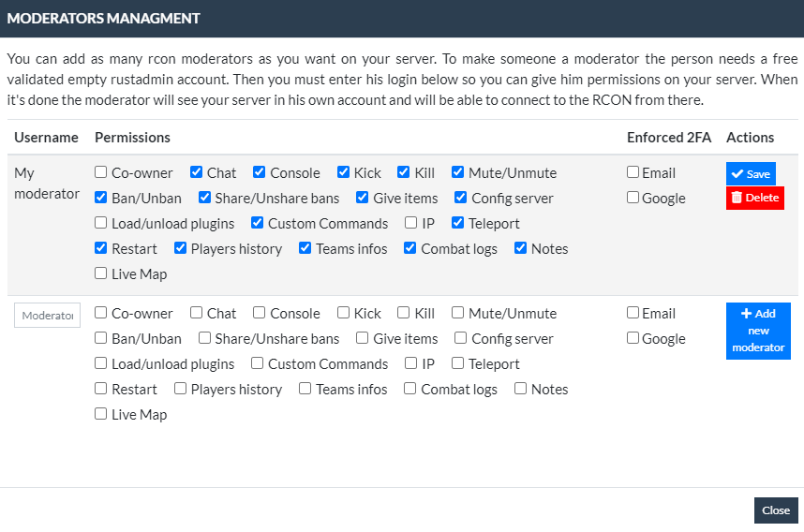Uncheck Chat permission for My moderator
Image resolution: width=804 pixels, height=532 pixels.
196,172
